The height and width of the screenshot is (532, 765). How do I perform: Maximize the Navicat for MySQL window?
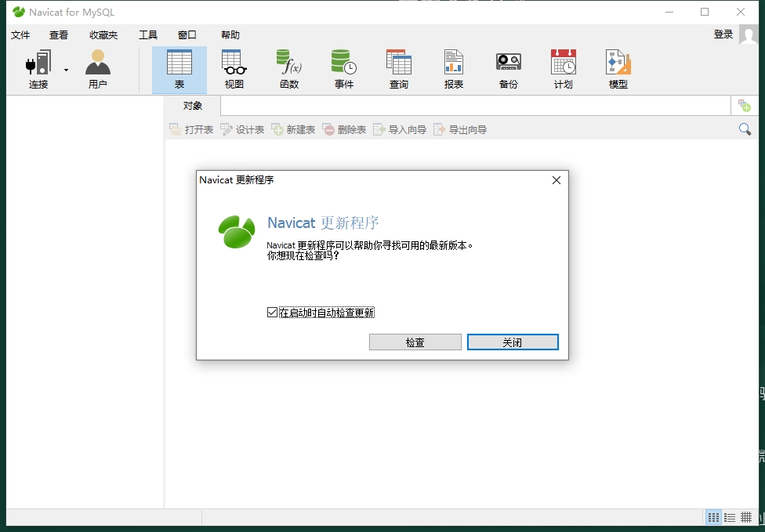point(705,12)
